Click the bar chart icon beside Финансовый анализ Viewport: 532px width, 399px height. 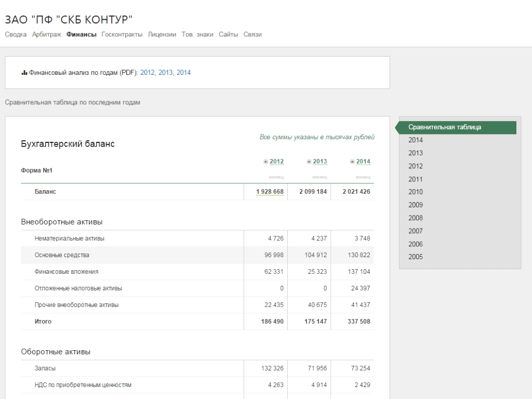tap(24, 73)
